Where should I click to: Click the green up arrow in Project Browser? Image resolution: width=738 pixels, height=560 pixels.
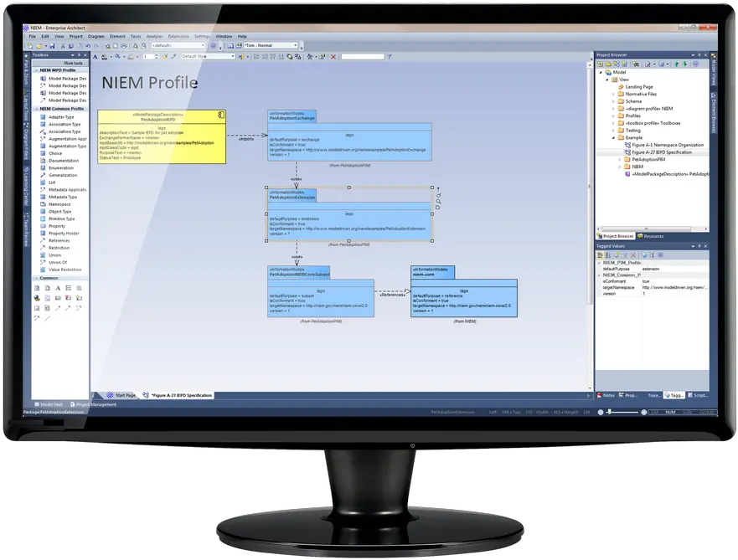[x=676, y=64]
